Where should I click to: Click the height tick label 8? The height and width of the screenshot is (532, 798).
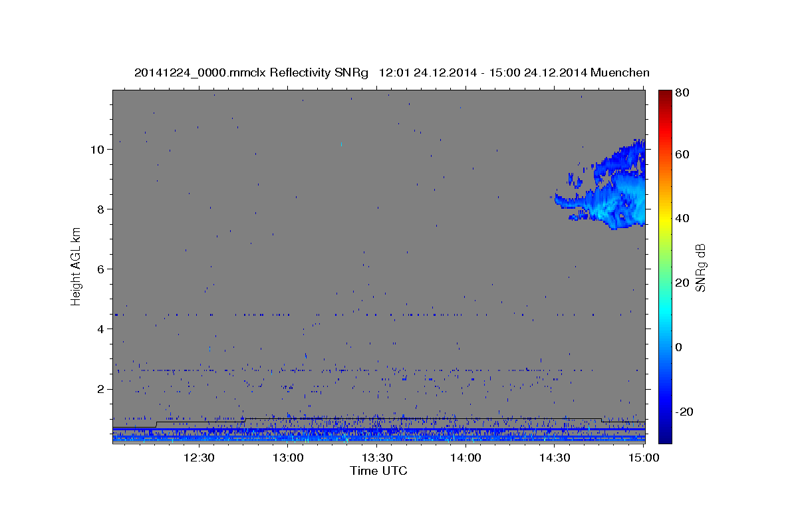pos(101,209)
